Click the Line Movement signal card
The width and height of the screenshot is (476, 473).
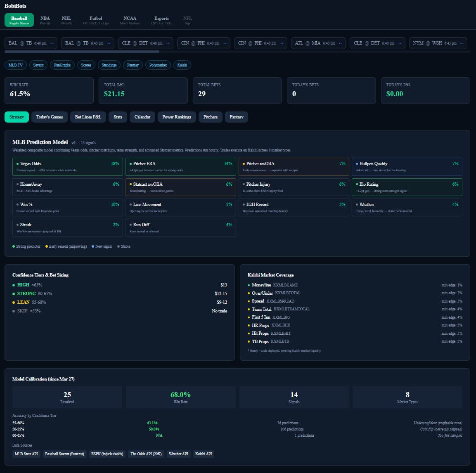pos(181,207)
